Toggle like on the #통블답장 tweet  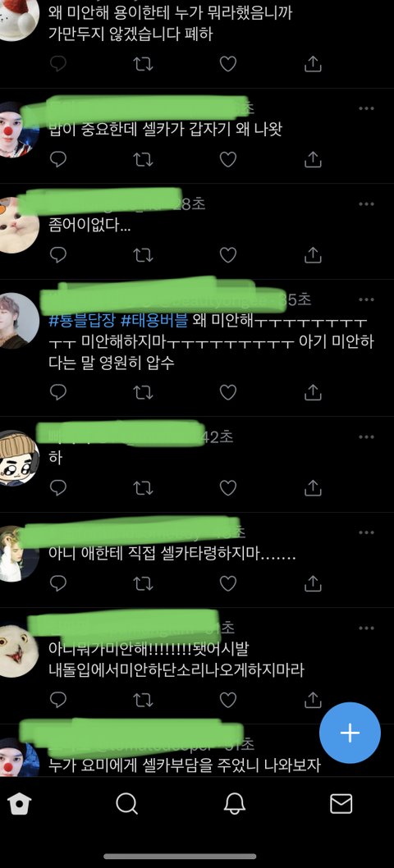[227, 392]
